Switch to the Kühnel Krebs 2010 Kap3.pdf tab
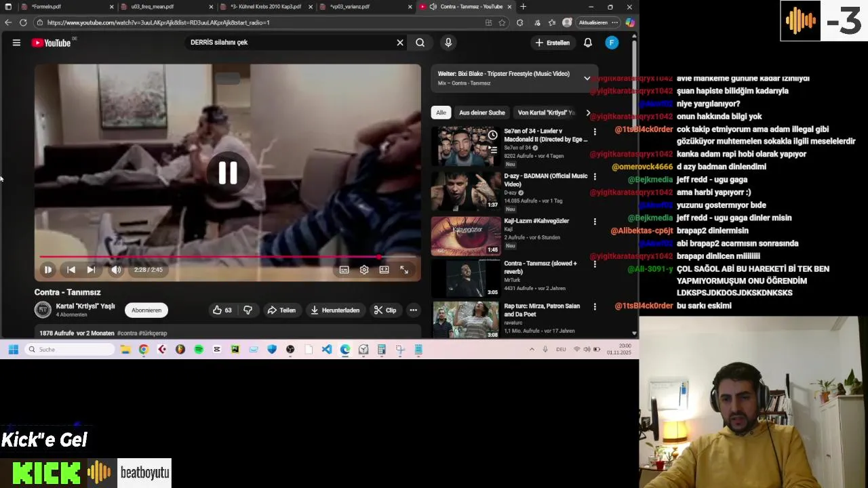868x488 pixels. [266, 7]
